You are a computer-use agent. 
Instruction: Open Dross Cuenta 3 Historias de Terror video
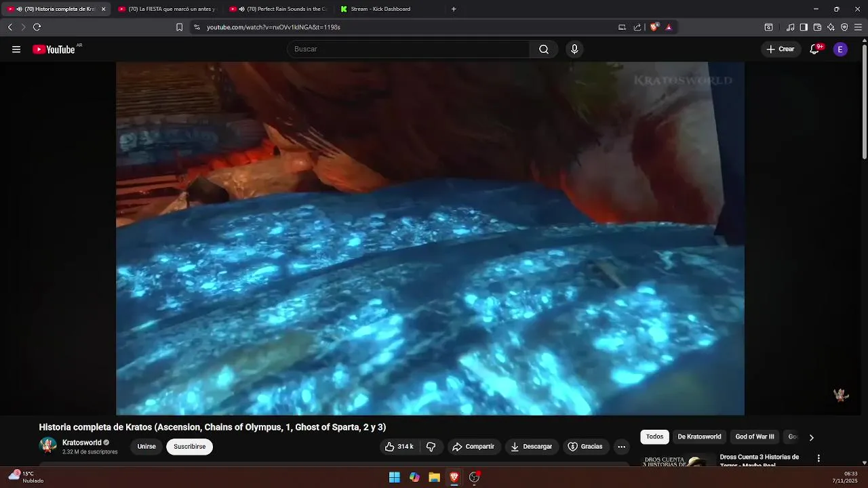[759, 461]
